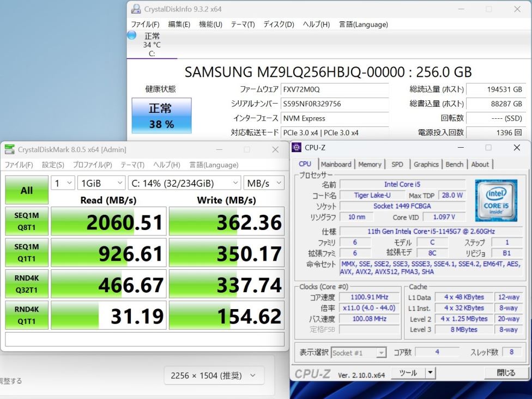The image size is (532, 399).
Task: Open the test count dropdown showing 1
Action: [63, 183]
